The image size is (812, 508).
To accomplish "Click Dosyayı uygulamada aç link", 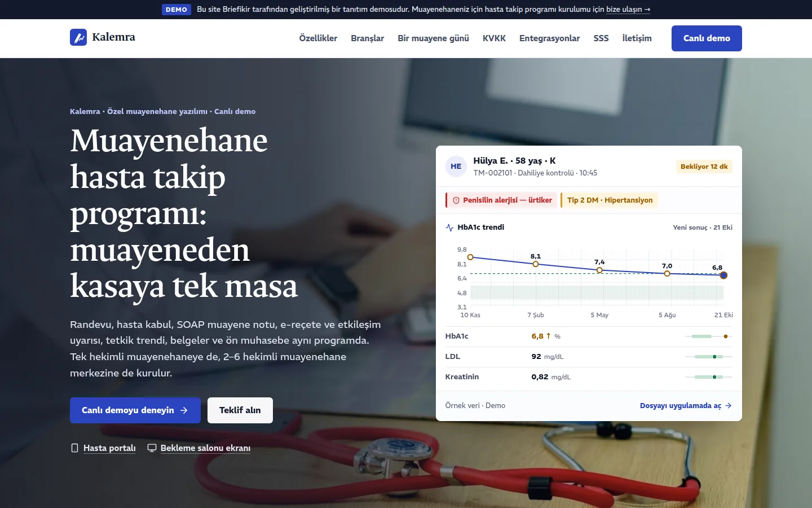I will tap(686, 406).
